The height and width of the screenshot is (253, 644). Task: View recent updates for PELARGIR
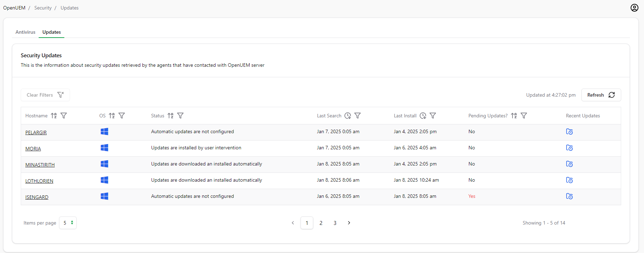[x=569, y=132]
